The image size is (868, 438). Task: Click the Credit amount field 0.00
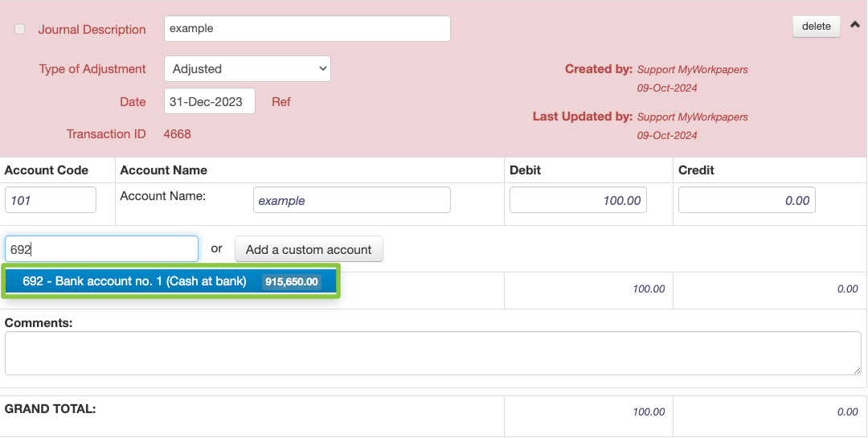click(747, 200)
